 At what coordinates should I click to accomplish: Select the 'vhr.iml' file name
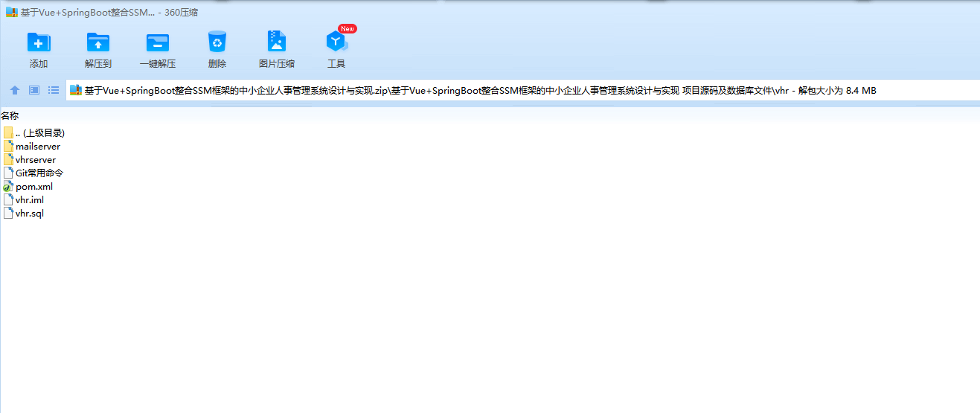[31, 200]
